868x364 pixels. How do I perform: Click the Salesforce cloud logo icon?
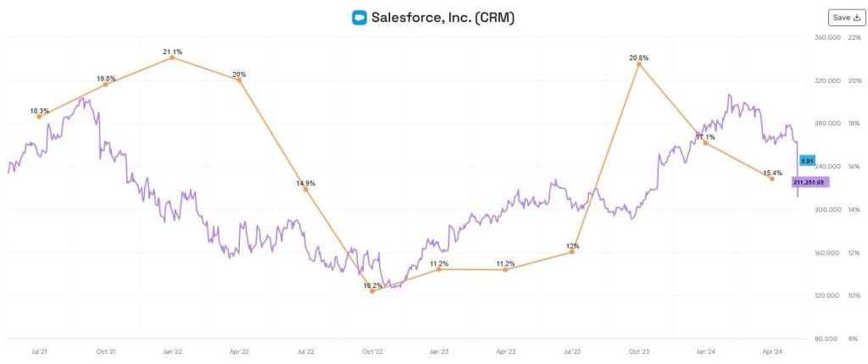(x=359, y=18)
